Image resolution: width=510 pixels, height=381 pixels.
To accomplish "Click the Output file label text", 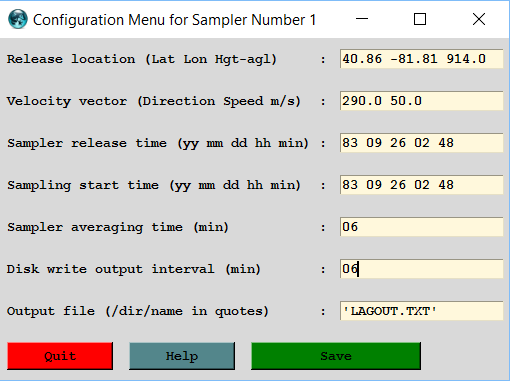I will pyautogui.click(x=138, y=311).
